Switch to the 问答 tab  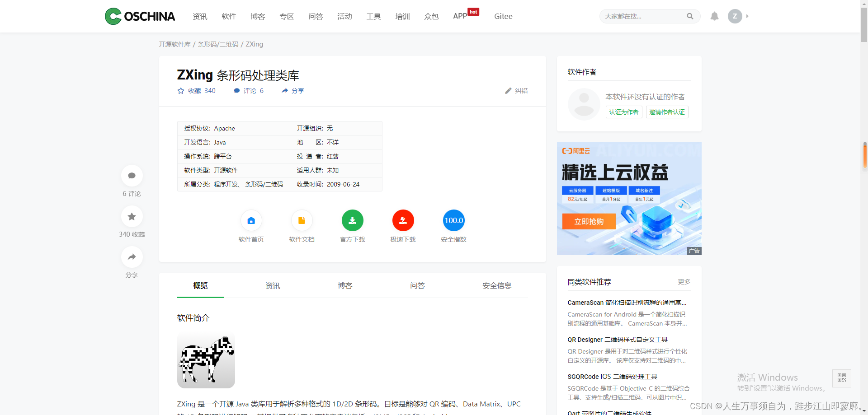coord(417,285)
